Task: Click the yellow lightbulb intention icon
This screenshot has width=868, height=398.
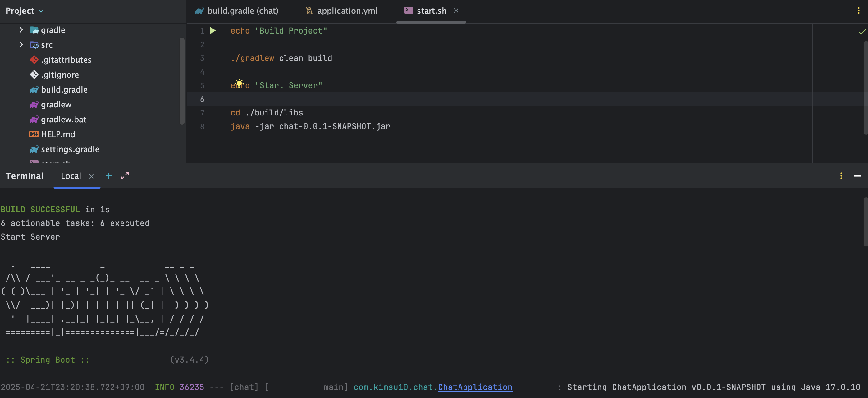Action: click(239, 83)
